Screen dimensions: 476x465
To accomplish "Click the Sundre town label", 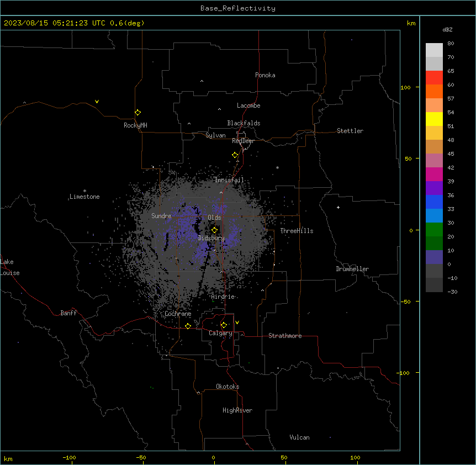I will click(161, 216).
